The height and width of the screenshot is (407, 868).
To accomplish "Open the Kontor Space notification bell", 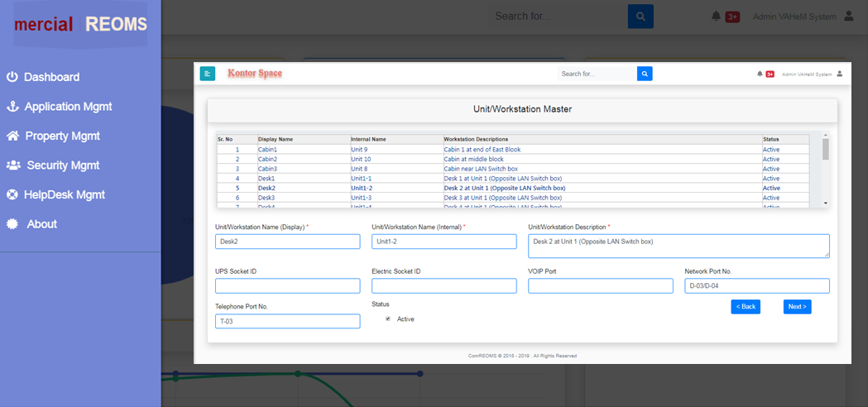I will click(x=760, y=74).
